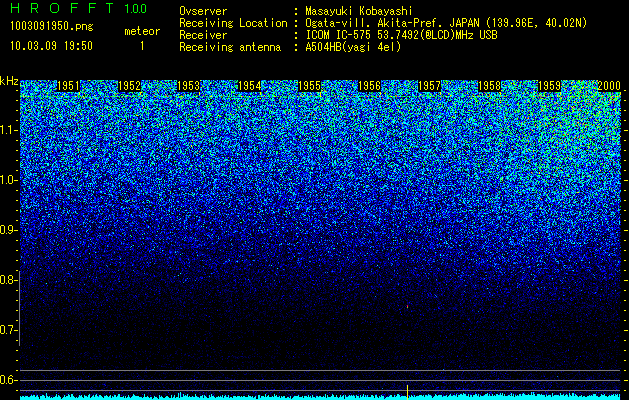Click the 1.0.0 version number
Viewport: 629px width, 400px height.
136,9
